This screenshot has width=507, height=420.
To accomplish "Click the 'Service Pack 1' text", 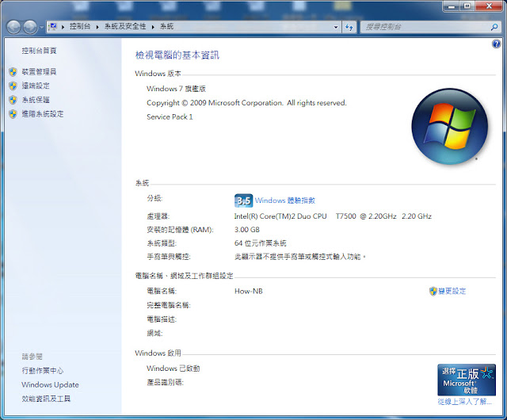I will pyautogui.click(x=170, y=116).
